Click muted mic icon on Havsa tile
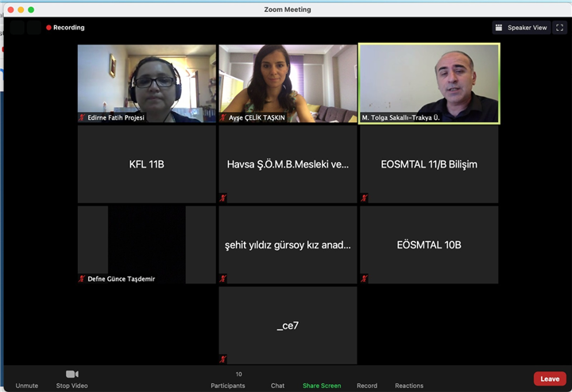 (x=223, y=198)
